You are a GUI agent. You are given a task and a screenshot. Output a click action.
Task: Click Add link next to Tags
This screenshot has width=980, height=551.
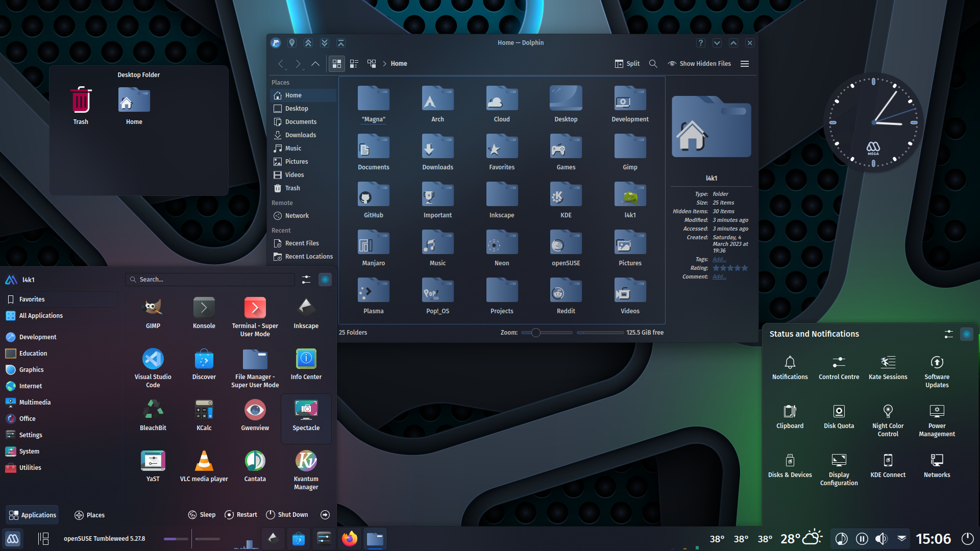pyautogui.click(x=719, y=259)
